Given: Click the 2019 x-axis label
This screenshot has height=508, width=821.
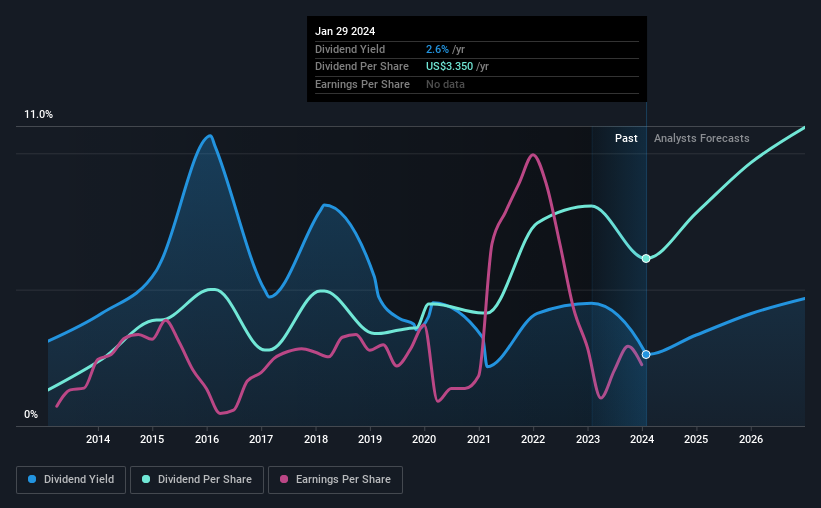Looking at the screenshot, I should click(370, 439).
